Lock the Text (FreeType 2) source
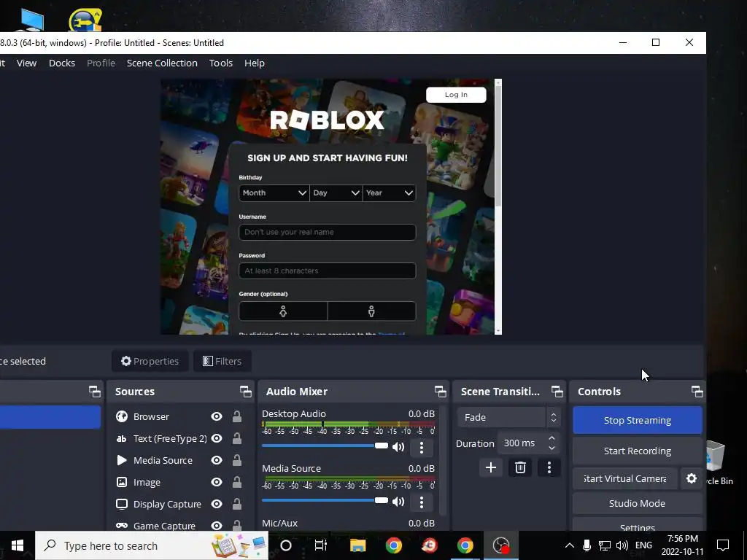The height and width of the screenshot is (560, 747). [237, 438]
